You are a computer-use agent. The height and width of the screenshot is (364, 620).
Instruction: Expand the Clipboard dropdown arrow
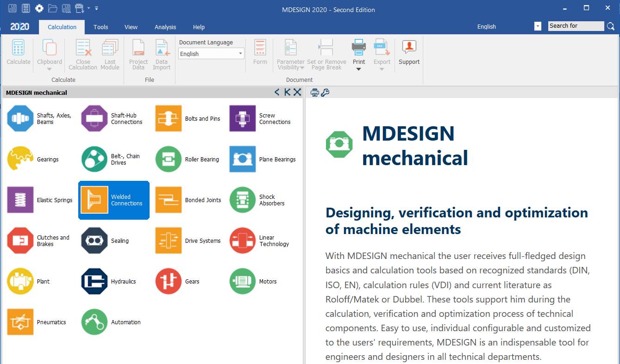(50, 69)
